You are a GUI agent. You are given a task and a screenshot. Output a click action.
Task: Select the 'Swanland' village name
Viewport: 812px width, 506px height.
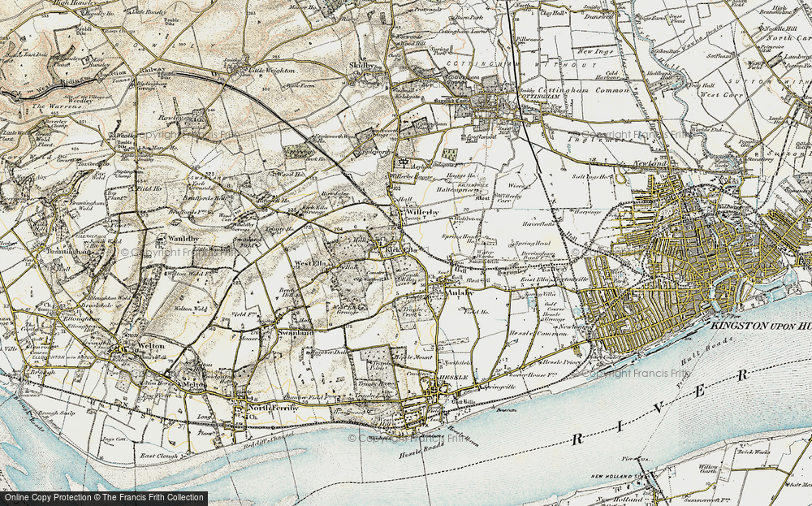click(x=296, y=332)
